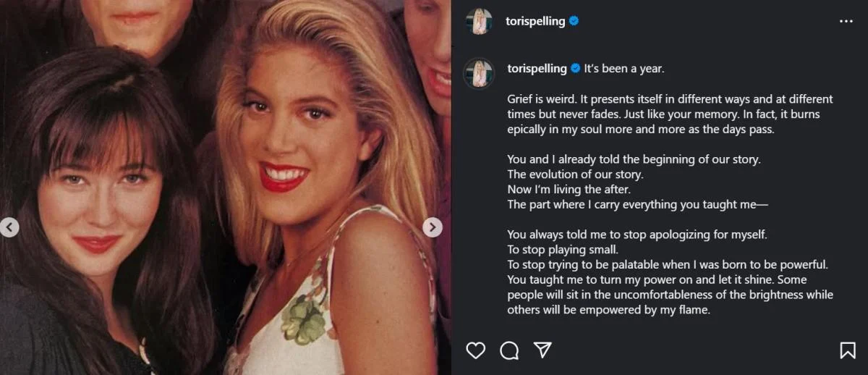868x375 pixels.
Task: Click the profile avatar beside the caption
Action: pos(479,73)
